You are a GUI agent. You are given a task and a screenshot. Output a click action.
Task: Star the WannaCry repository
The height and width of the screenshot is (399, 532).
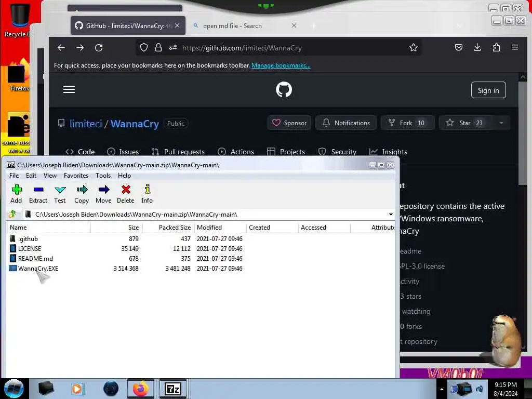[465, 123]
